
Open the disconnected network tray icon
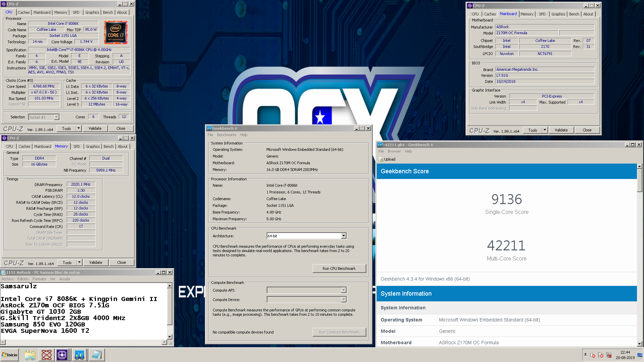pyautogui.click(x=609, y=355)
